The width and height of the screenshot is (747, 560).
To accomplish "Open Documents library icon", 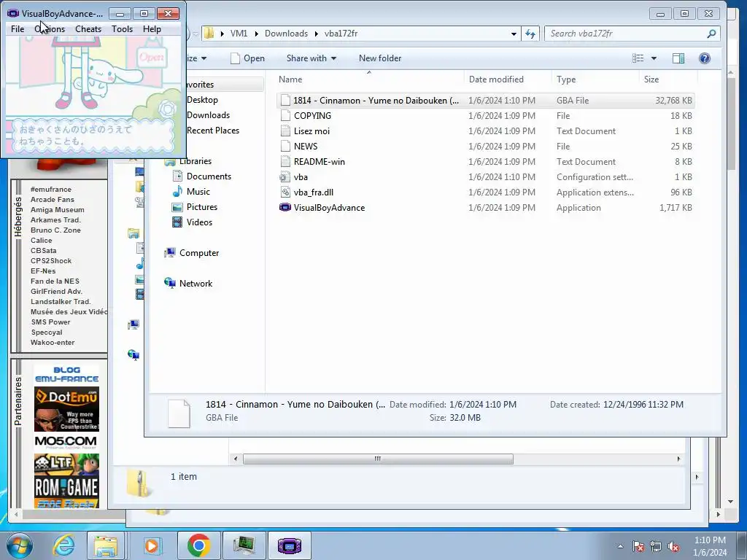I will [x=177, y=176].
